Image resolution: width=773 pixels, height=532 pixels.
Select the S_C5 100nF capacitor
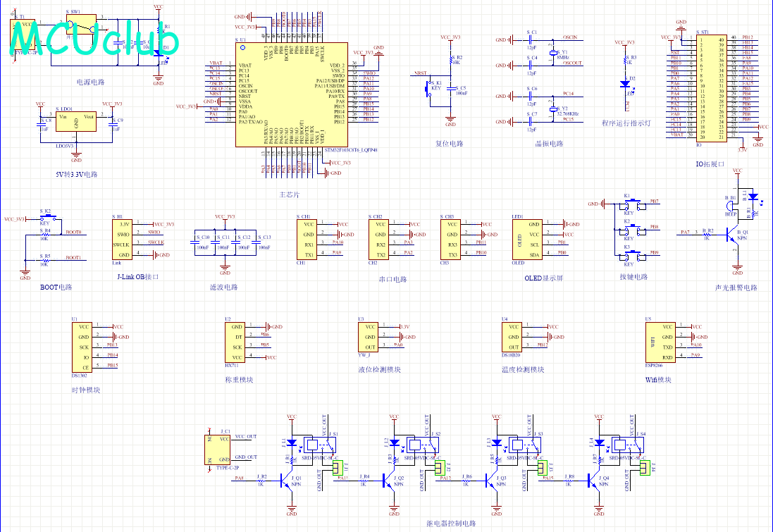coord(451,89)
